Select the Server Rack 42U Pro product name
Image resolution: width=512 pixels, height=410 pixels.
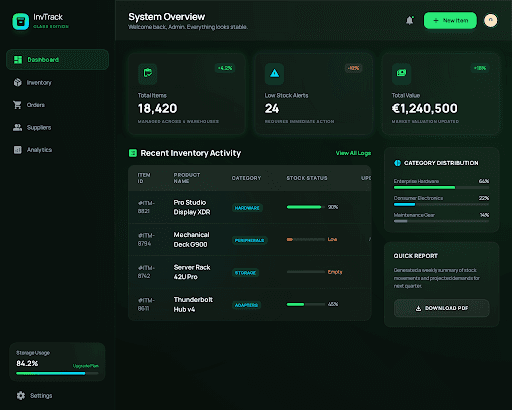pos(192,272)
